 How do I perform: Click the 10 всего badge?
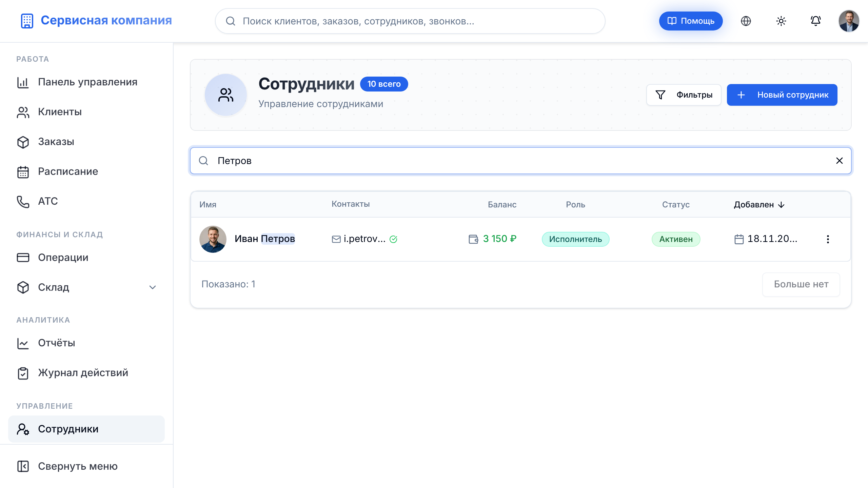[384, 84]
